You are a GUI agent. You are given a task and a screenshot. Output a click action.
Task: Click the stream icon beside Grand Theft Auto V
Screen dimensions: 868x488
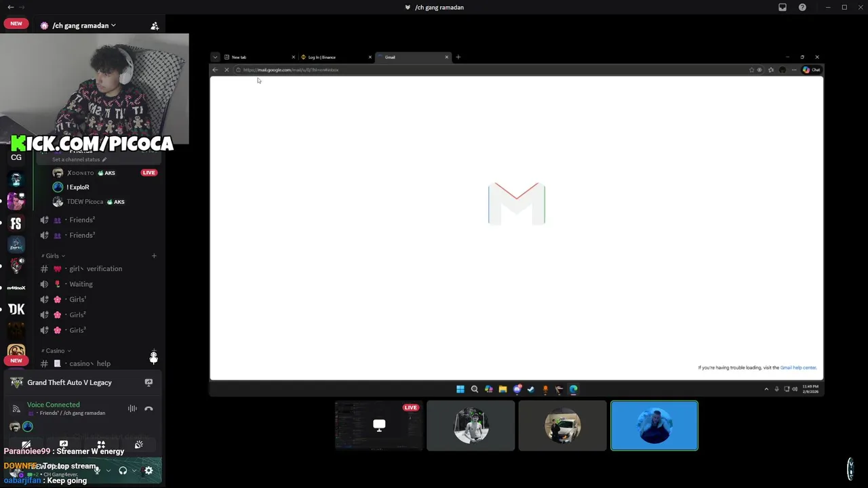tap(149, 382)
